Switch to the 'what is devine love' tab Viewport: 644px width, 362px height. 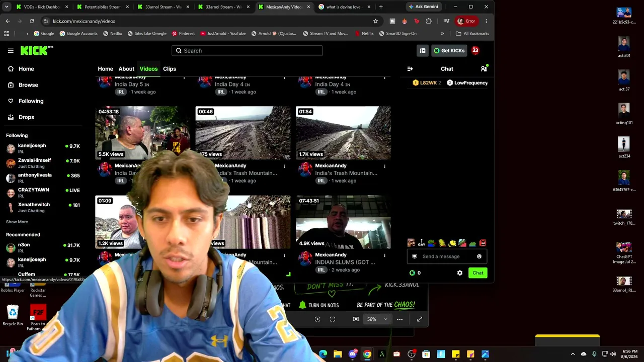[345, 7]
